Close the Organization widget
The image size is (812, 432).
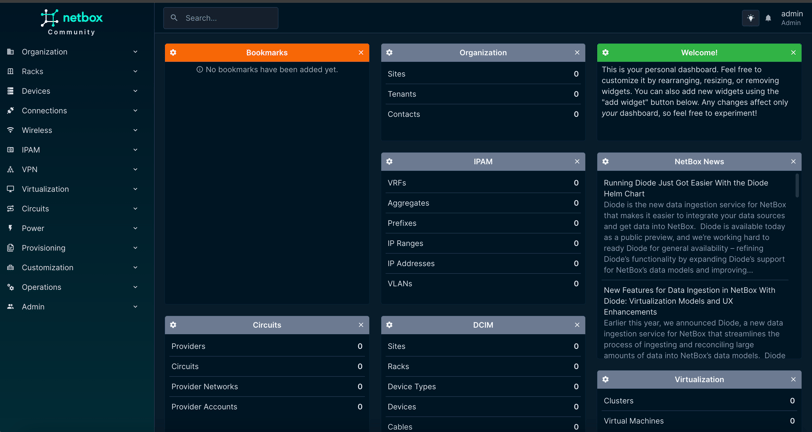(577, 52)
